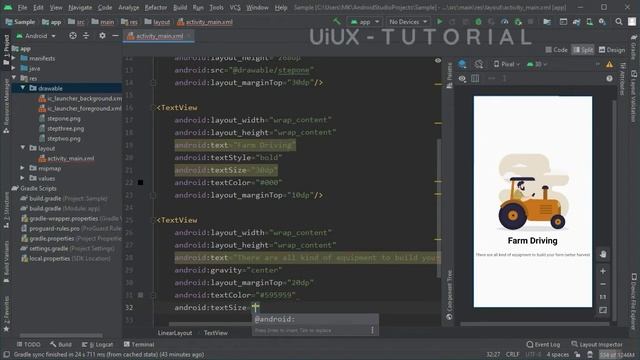This screenshot has height=360, width=640.
Task: Click the Select Design Surface layers icon
Action: click(462, 64)
